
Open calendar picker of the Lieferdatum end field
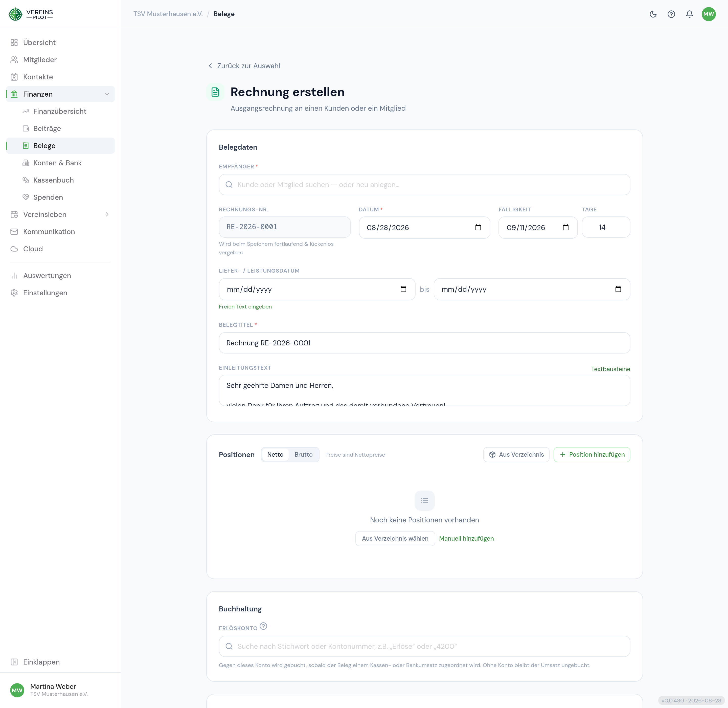pos(618,289)
